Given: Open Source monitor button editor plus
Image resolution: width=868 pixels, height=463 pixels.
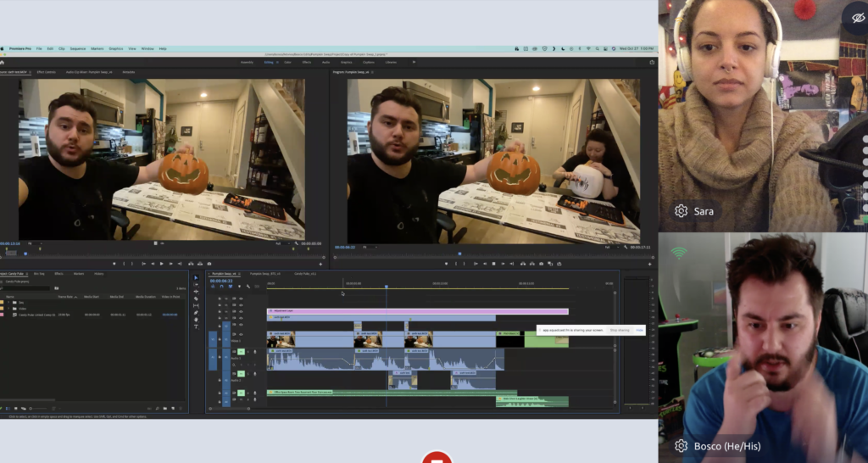Looking at the screenshot, I should pyautogui.click(x=320, y=265).
